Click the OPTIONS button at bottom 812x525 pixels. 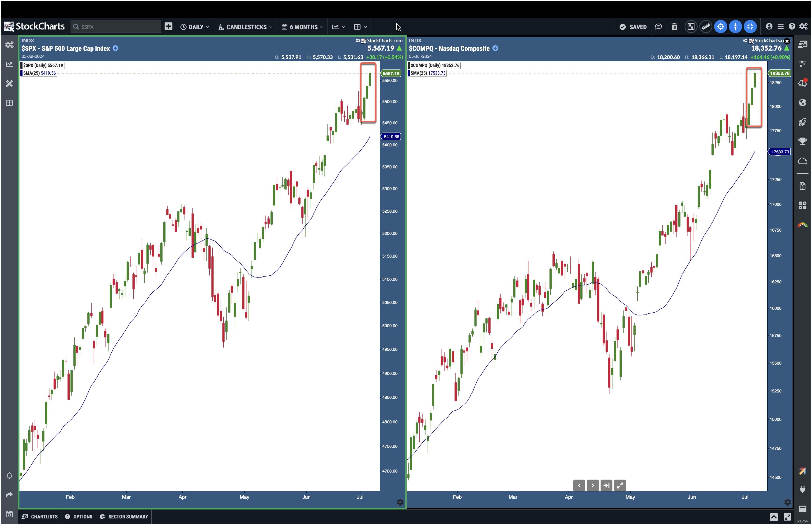pyautogui.click(x=79, y=517)
